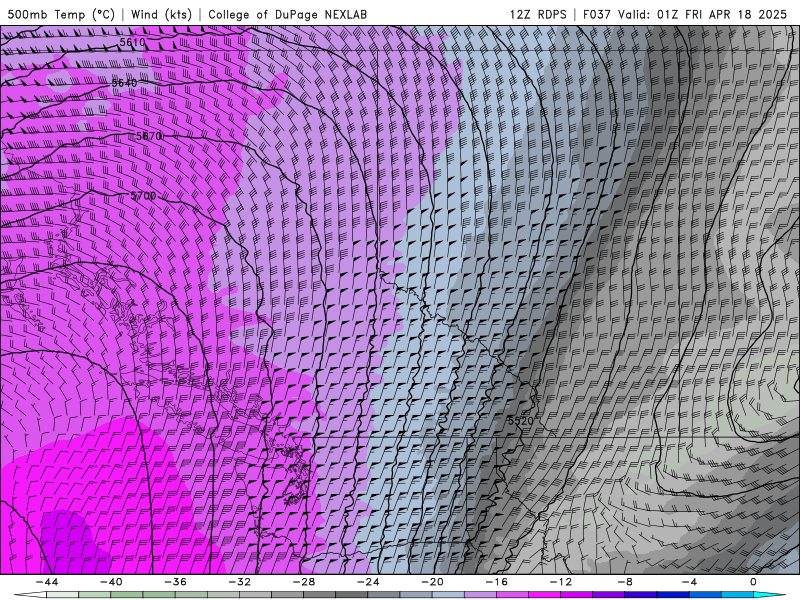Viewport: 800px width, 600px height.
Task: Click the 5700 height contour label
Action: [x=143, y=196]
